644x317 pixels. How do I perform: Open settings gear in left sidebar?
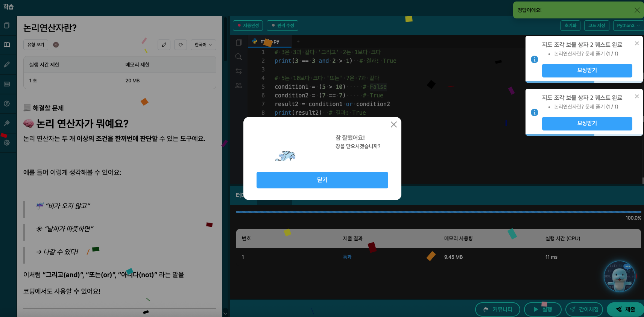tap(7, 143)
